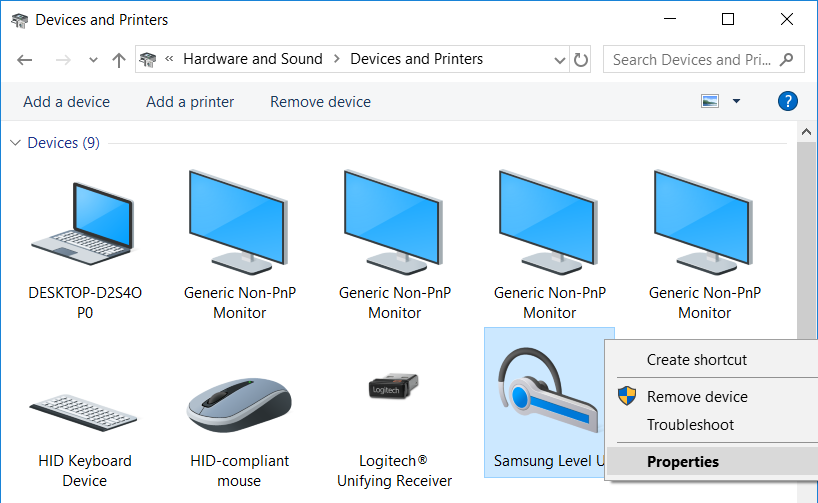Click the address bar location icon
The height and width of the screenshot is (503, 818).
pyautogui.click(x=148, y=59)
